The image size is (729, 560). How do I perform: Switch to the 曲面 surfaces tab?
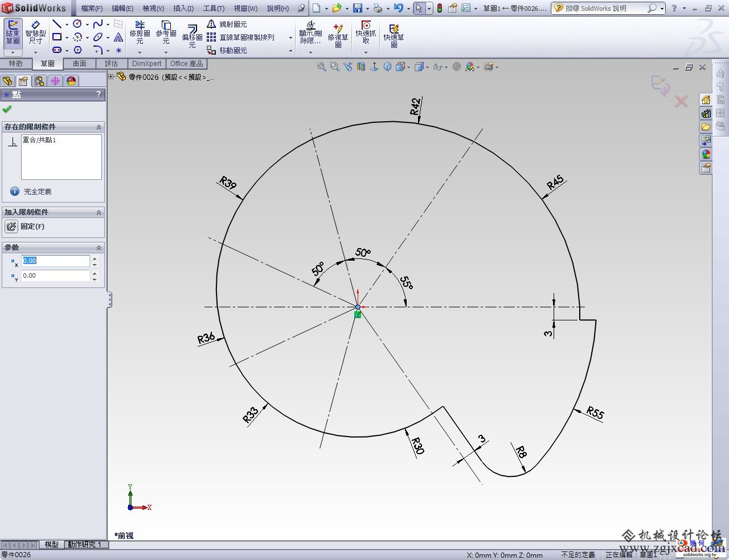click(80, 64)
